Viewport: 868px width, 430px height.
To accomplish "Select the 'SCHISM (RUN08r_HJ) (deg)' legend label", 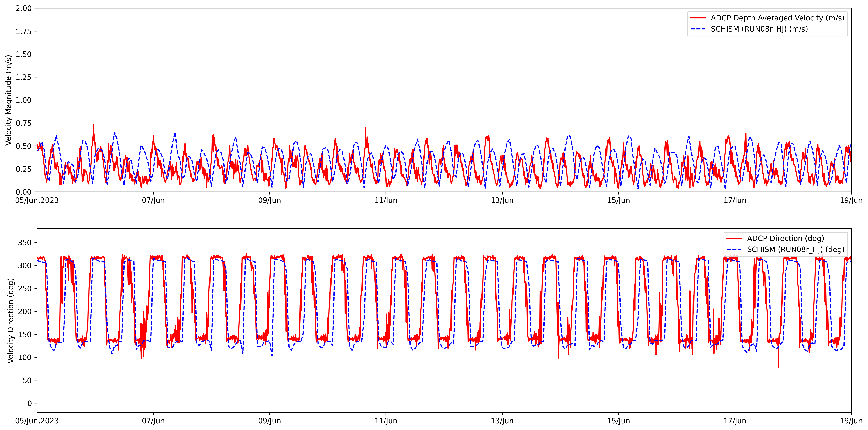I will [795, 250].
